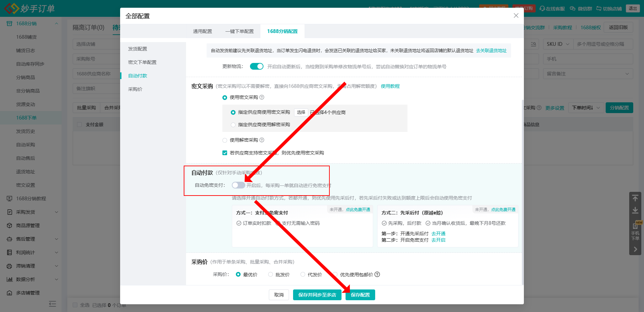This screenshot has width=644, height=312.
Task: Click the 切换店铺 switch icon
Action: click(x=599, y=8)
